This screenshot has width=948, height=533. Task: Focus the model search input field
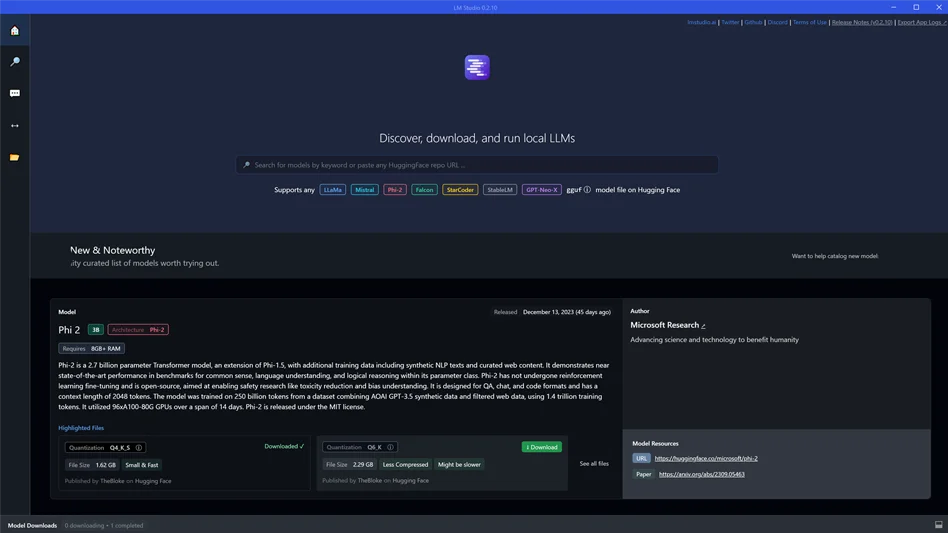point(477,165)
